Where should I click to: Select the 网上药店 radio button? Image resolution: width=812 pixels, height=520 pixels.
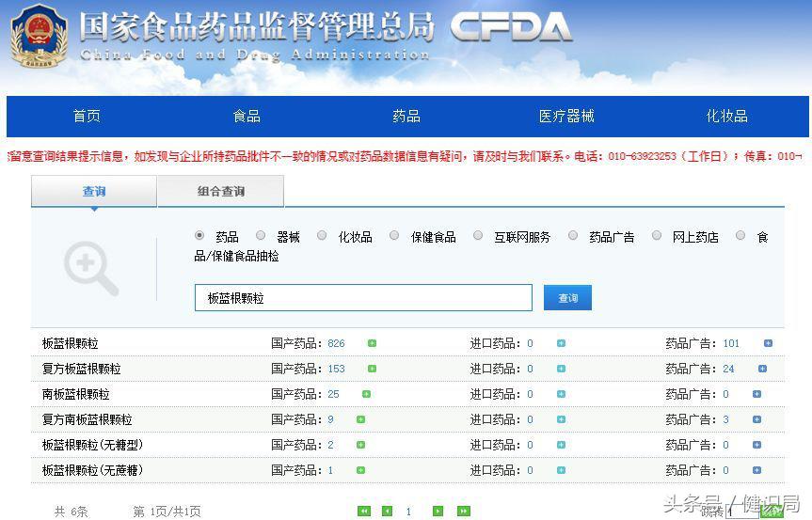[x=656, y=235]
